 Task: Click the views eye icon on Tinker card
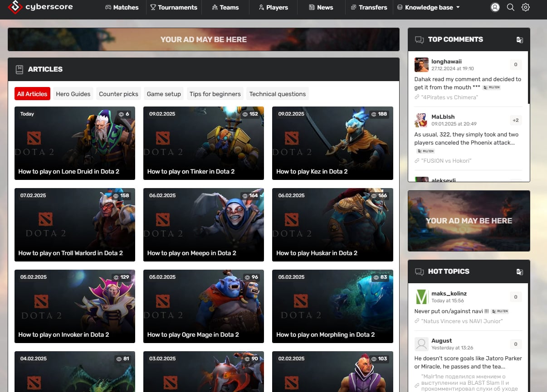(x=245, y=114)
